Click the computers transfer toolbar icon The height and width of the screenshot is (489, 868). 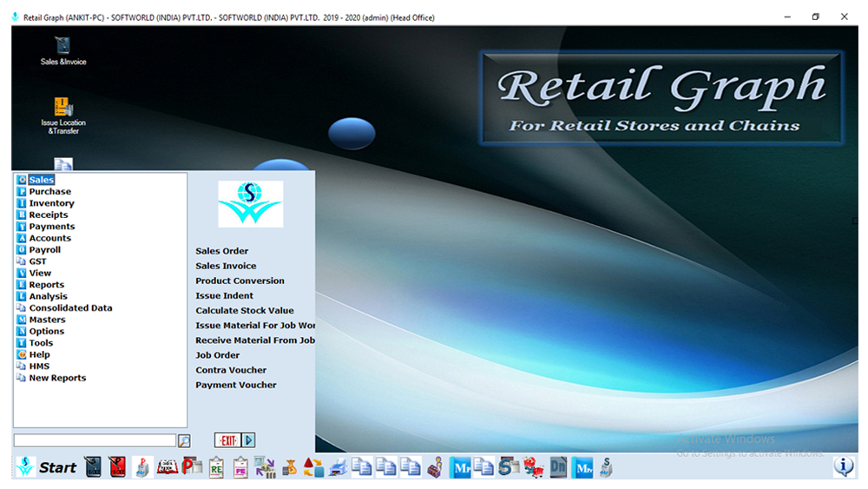[x=265, y=467]
